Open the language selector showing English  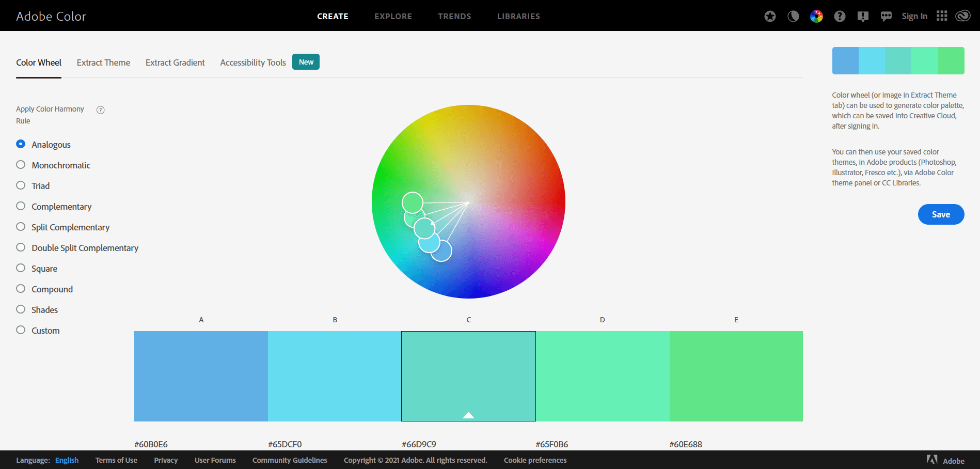67,460
